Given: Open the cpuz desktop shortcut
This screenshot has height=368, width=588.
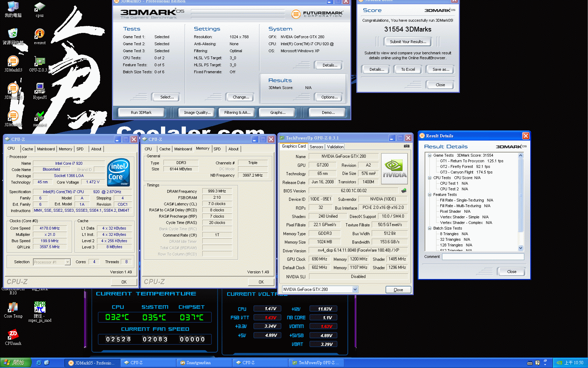Looking at the screenshot, I should (40, 9).
